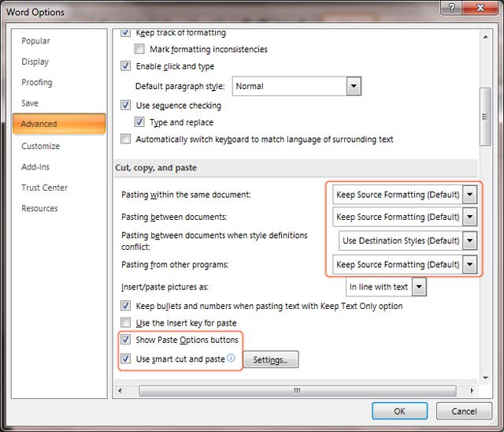Click the Default paragraph style label

tap(180, 86)
